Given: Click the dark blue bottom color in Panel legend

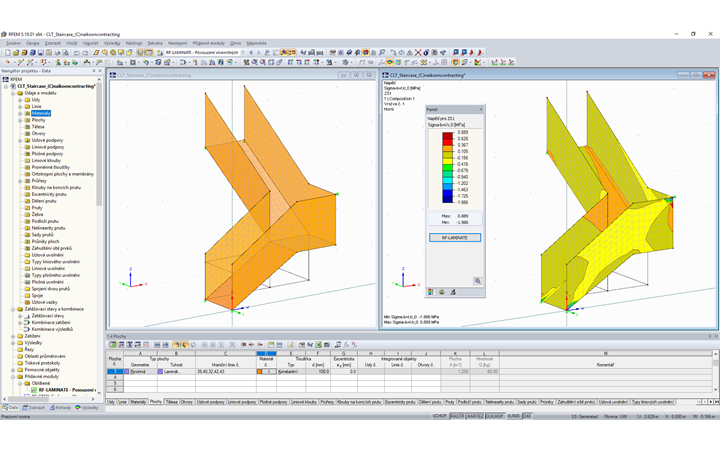Looking at the screenshot, I should coord(447,199).
